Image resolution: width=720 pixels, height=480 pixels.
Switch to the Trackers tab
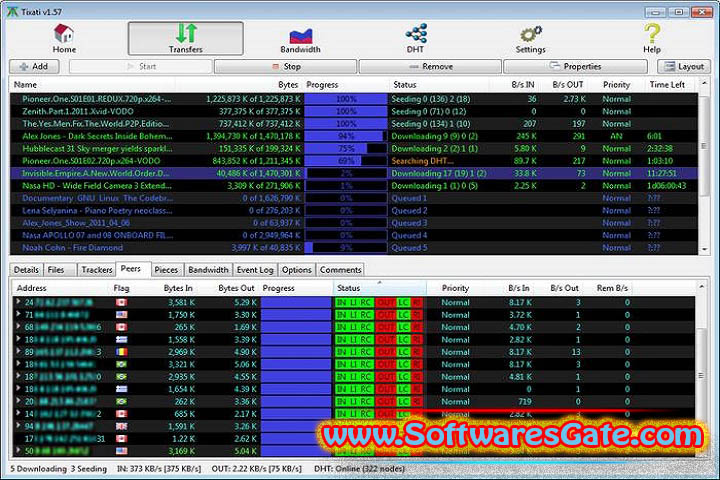pos(96,270)
